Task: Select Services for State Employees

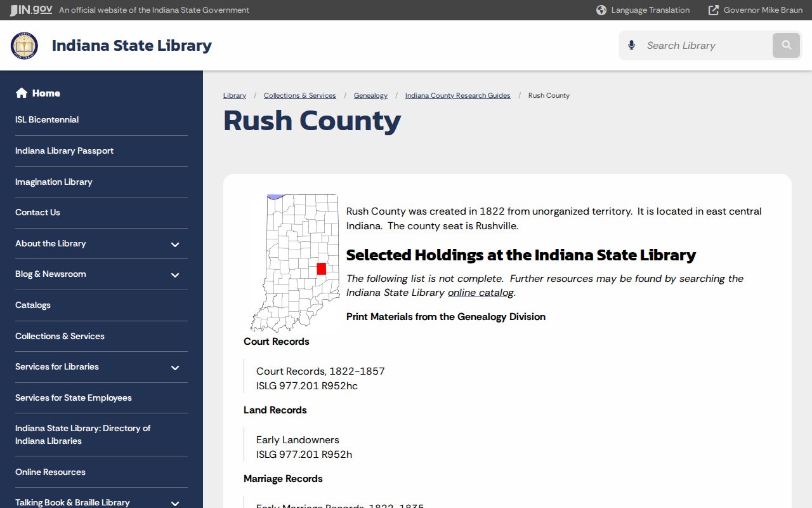Action: point(74,398)
